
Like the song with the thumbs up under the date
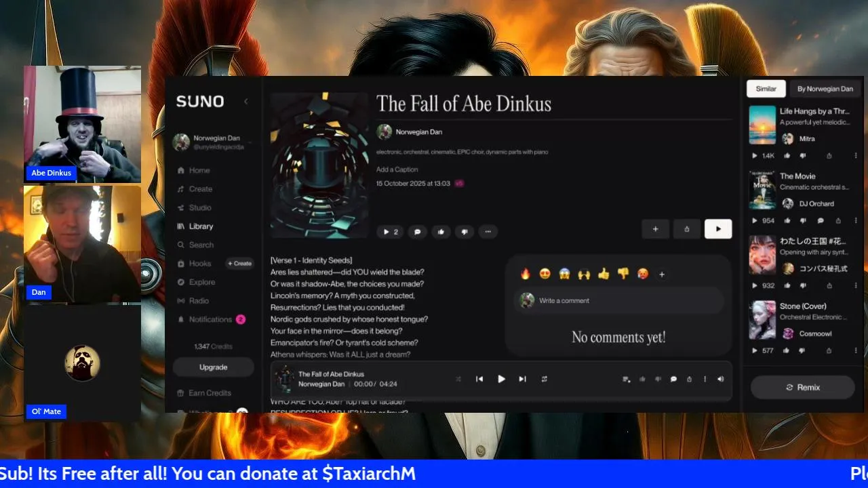[x=441, y=232]
